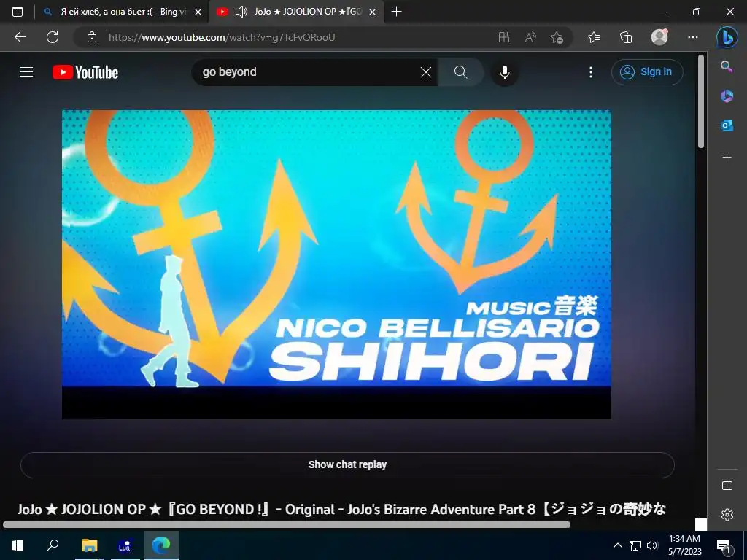Open File Explorer from the taskbar
This screenshot has width=747, height=560.
(x=89, y=545)
